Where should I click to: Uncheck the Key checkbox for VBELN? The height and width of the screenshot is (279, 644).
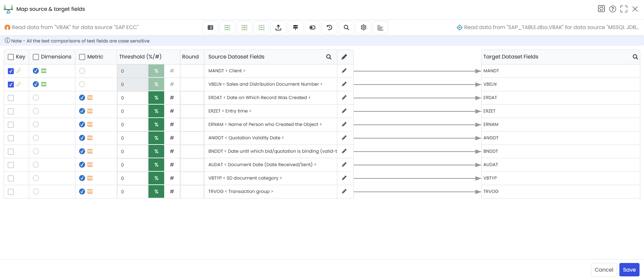coord(11,85)
